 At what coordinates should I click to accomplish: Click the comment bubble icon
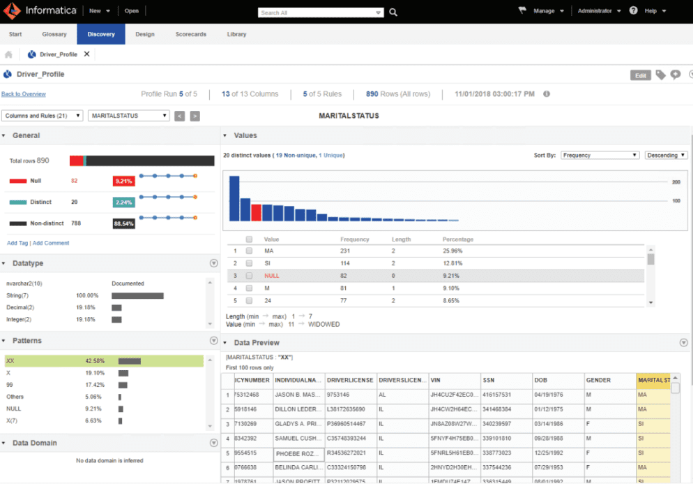(x=675, y=75)
